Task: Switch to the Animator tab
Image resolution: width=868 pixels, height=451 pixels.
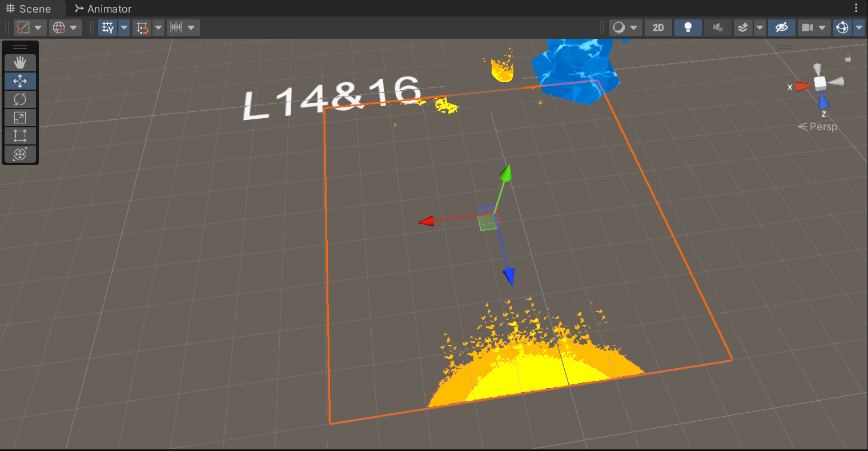Action: pos(103,9)
